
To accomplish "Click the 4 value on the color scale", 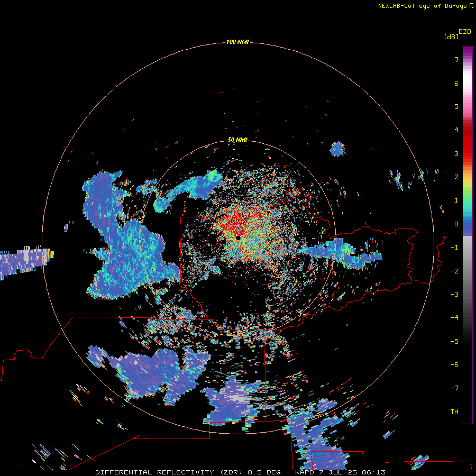I will pyautogui.click(x=456, y=130).
